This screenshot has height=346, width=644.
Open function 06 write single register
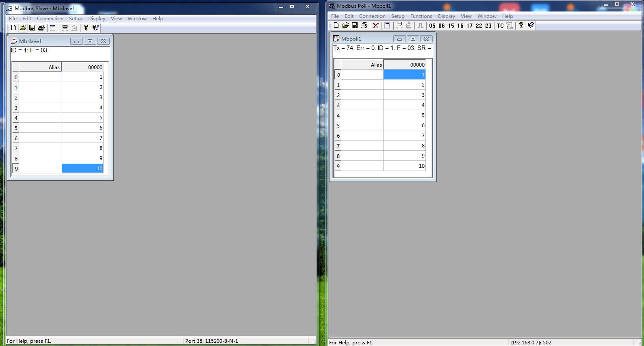coord(442,26)
